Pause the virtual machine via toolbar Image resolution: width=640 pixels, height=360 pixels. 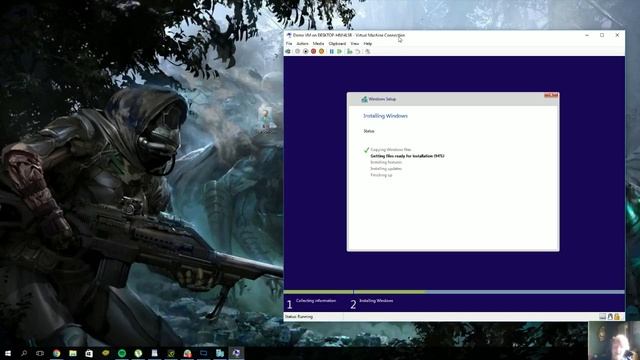(x=331, y=51)
